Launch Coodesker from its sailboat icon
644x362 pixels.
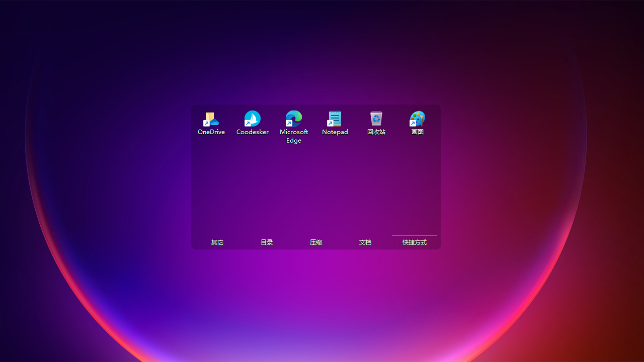253,119
